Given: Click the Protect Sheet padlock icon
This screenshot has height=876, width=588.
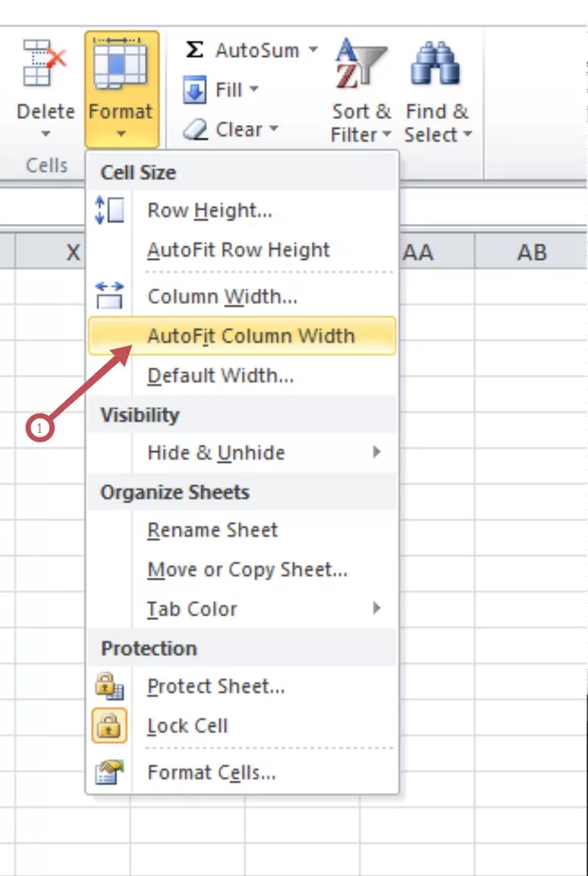Looking at the screenshot, I should point(109,686).
